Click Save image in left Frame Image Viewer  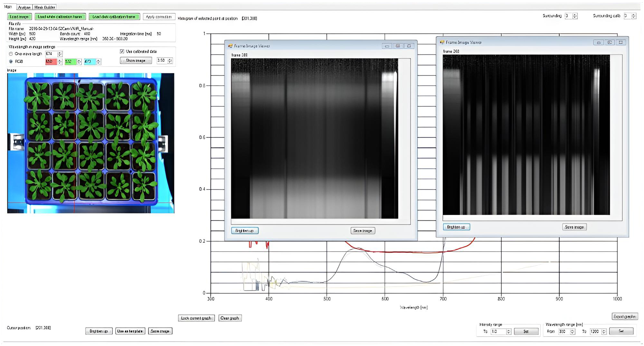363,231
